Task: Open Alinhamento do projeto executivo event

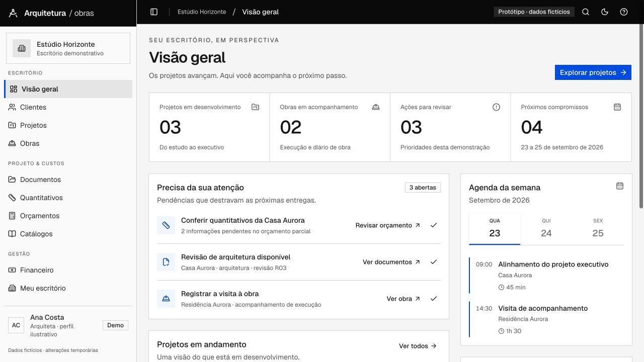Action: (546, 276)
